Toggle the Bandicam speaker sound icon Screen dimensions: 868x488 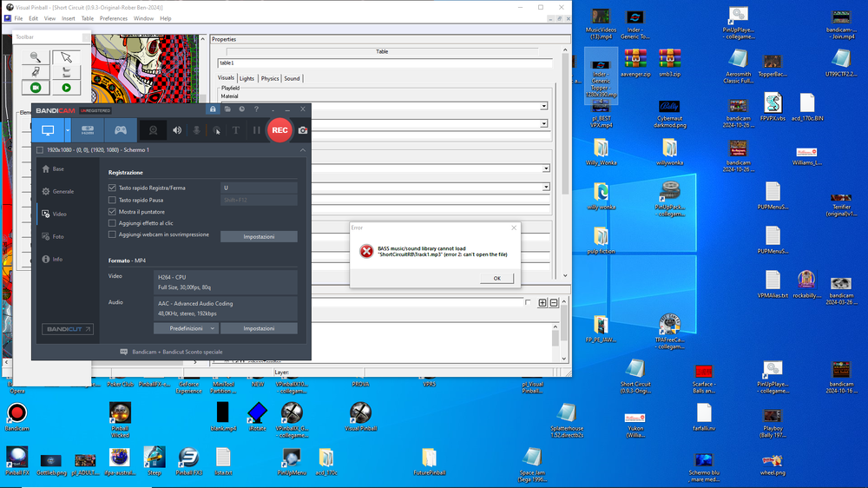[x=177, y=131]
